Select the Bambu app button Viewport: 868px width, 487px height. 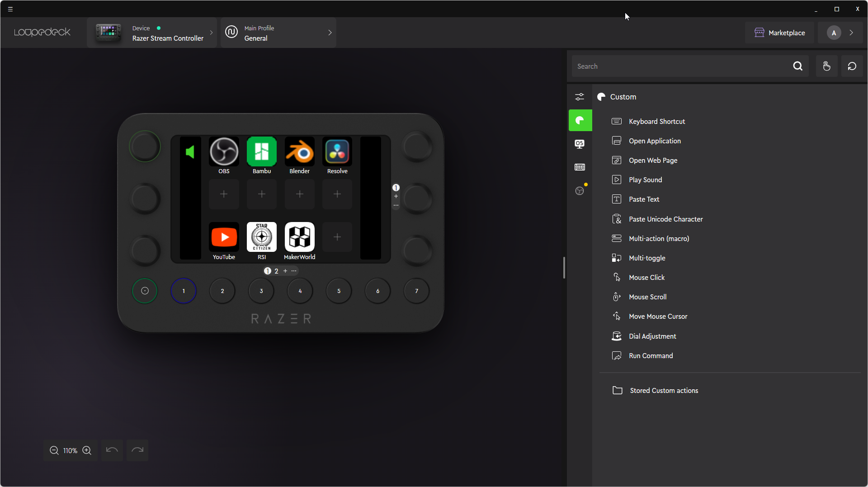(x=261, y=152)
